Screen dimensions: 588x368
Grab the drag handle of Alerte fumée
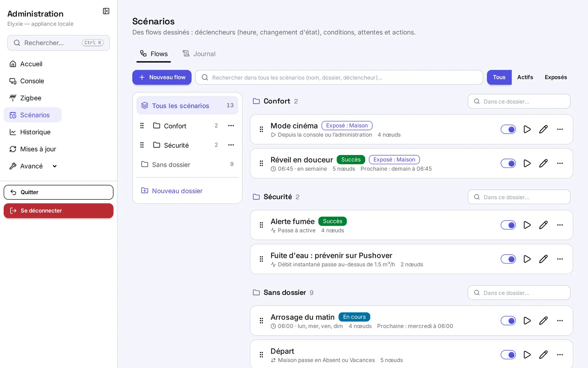(261, 225)
